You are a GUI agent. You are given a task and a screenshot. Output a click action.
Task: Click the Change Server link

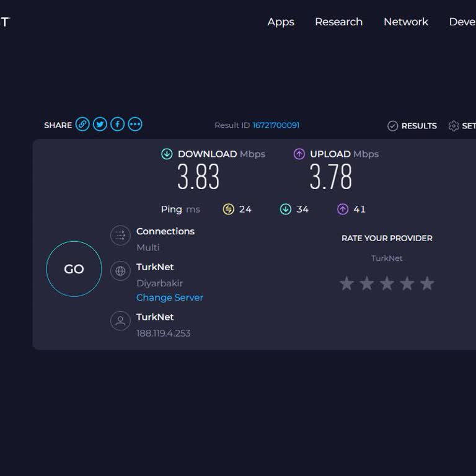click(x=170, y=297)
